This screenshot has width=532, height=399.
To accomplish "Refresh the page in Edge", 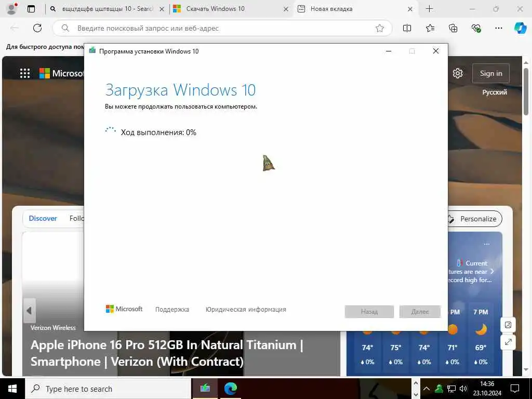I will coord(37,28).
